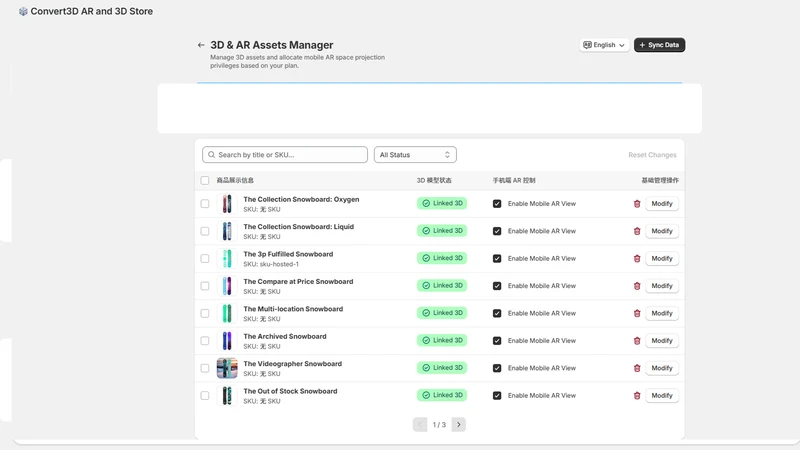Delete The Multi-location Snowboard asset

(637, 313)
